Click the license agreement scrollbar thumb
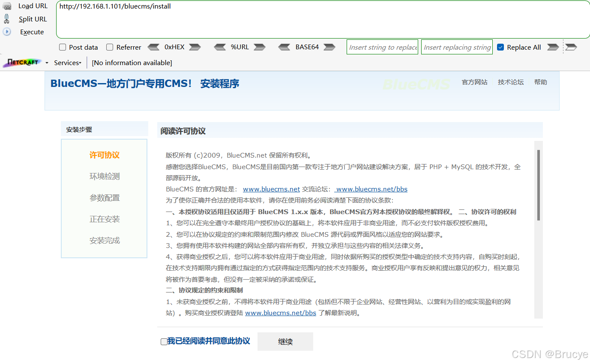The height and width of the screenshot is (364, 590). [x=539, y=185]
